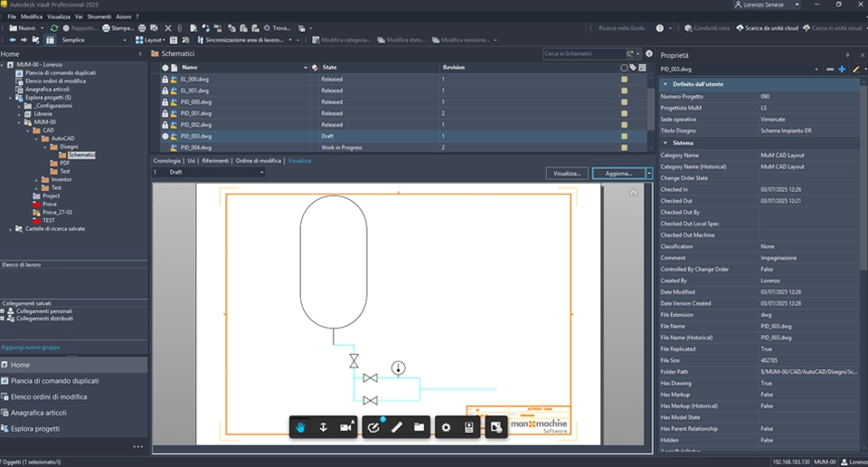Navigate back with the blue left arrow
Screen dimensions: 868x467
[12, 40]
